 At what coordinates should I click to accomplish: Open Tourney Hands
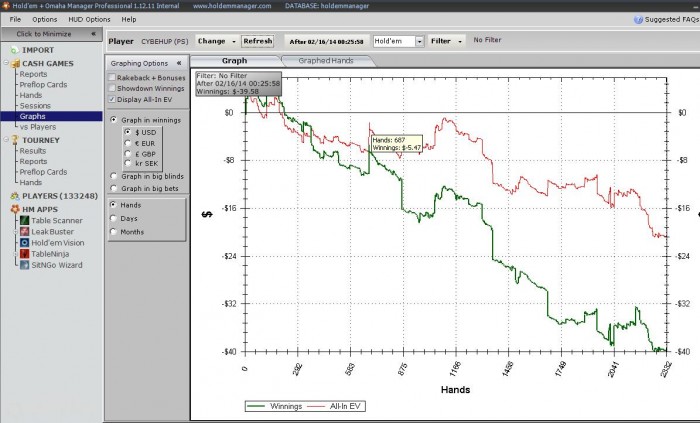(31, 182)
